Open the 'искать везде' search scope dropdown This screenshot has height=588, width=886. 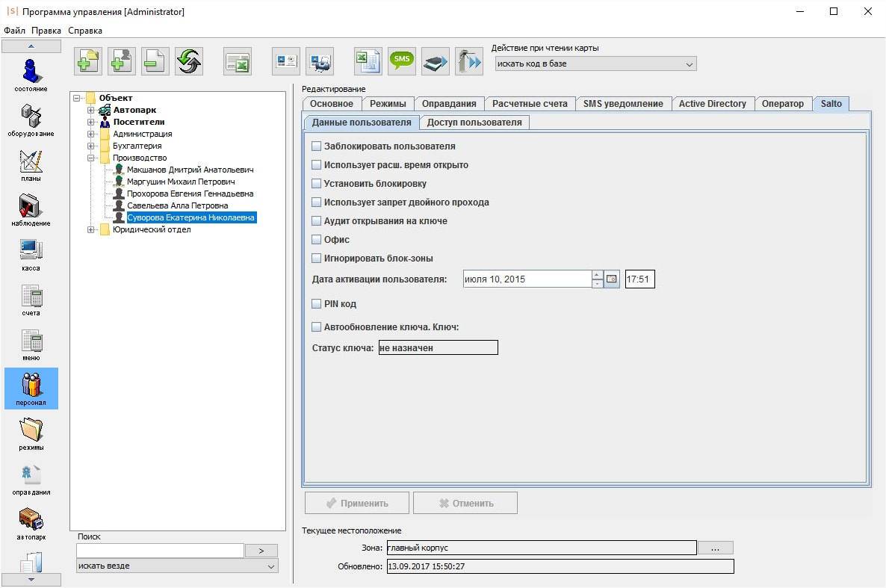[x=177, y=566]
